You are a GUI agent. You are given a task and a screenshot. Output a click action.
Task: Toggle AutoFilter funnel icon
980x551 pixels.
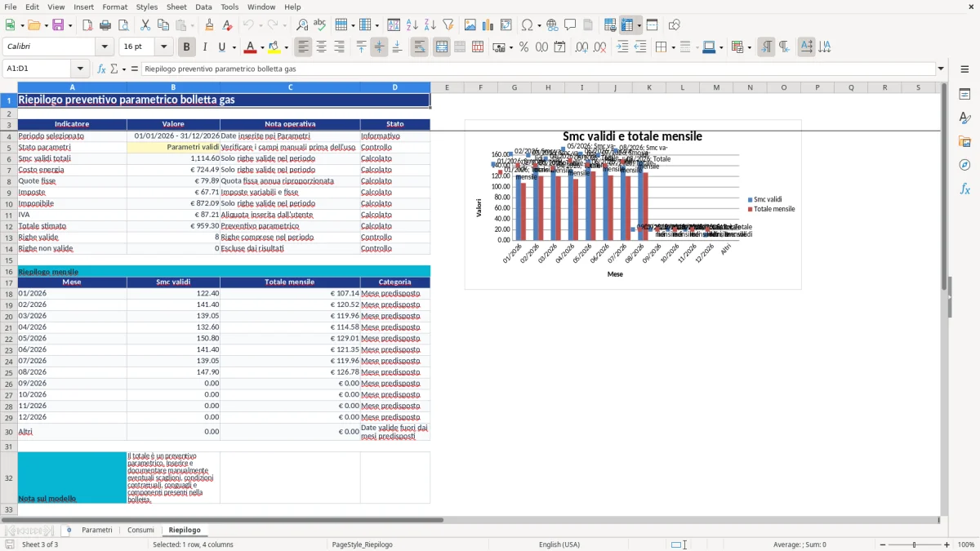click(448, 25)
